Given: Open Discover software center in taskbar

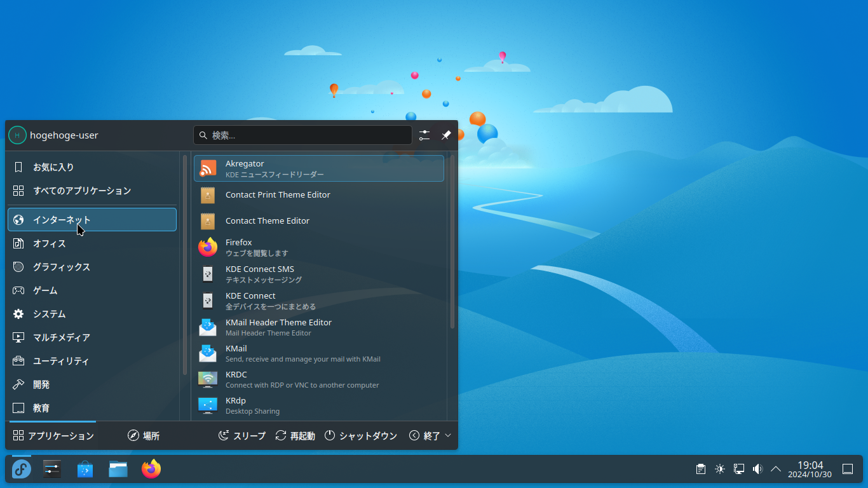Looking at the screenshot, I should 85,469.
